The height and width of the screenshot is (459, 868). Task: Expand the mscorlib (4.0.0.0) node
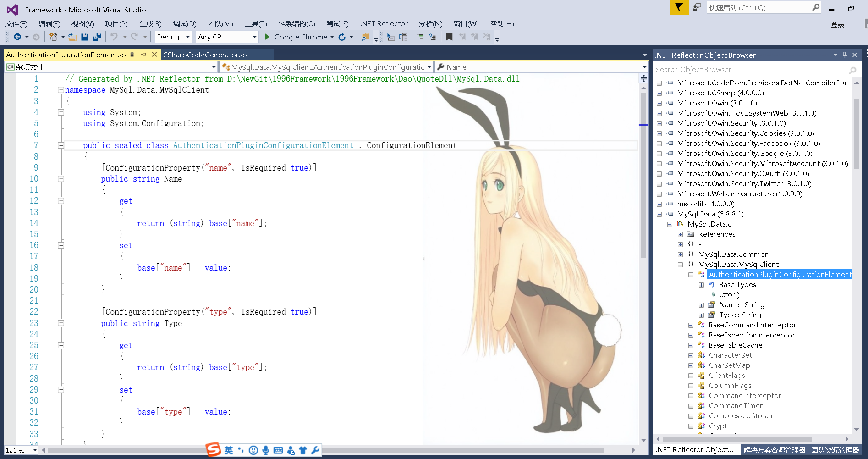pyautogui.click(x=659, y=204)
